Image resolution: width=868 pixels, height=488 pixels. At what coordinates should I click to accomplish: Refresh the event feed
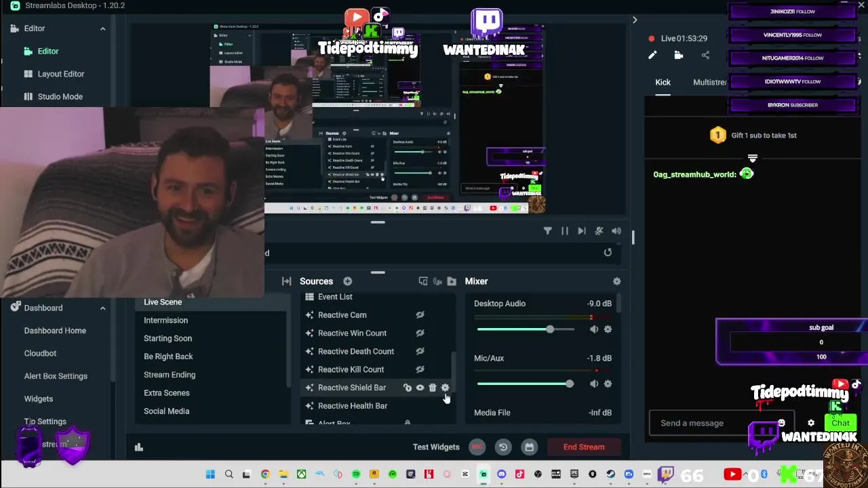[x=608, y=253]
